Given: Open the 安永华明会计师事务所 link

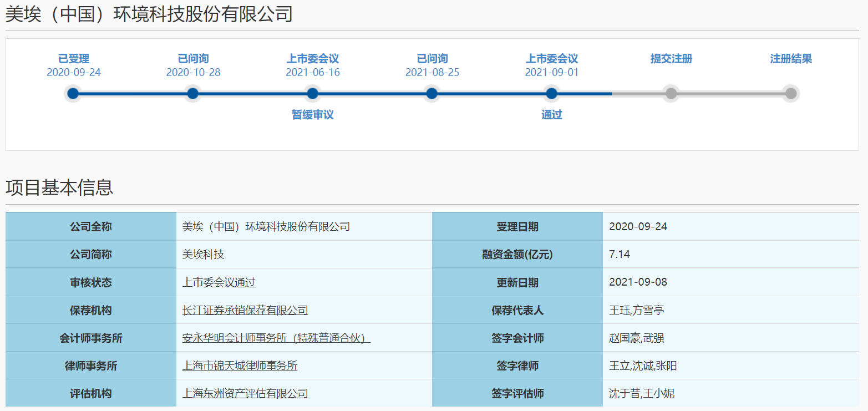Looking at the screenshot, I should click(276, 338).
